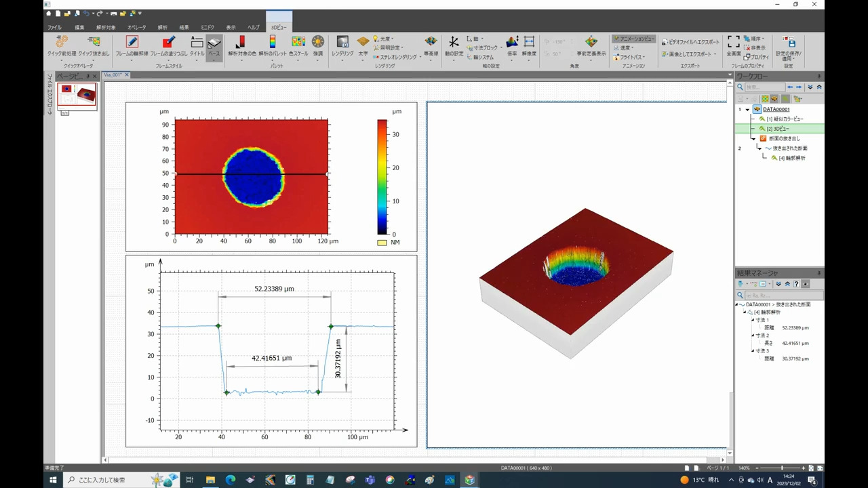Toggle Animation View (アニメーションビュー) button

point(633,39)
